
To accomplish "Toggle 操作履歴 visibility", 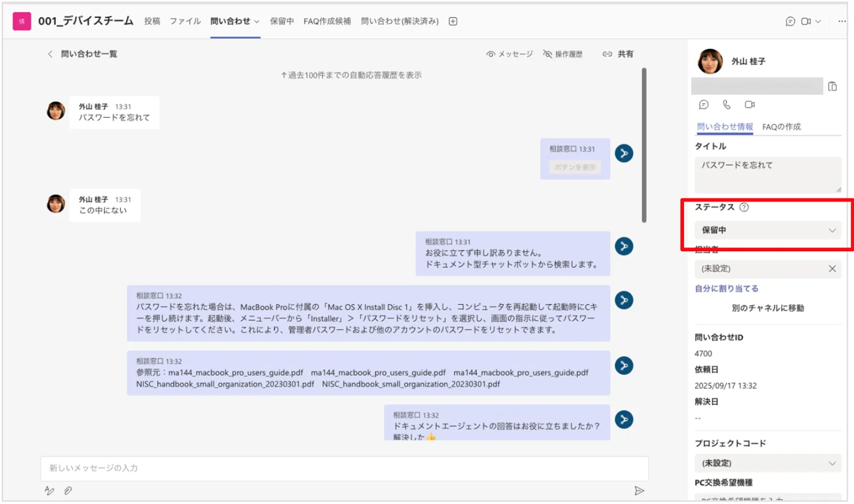I will [x=563, y=54].
